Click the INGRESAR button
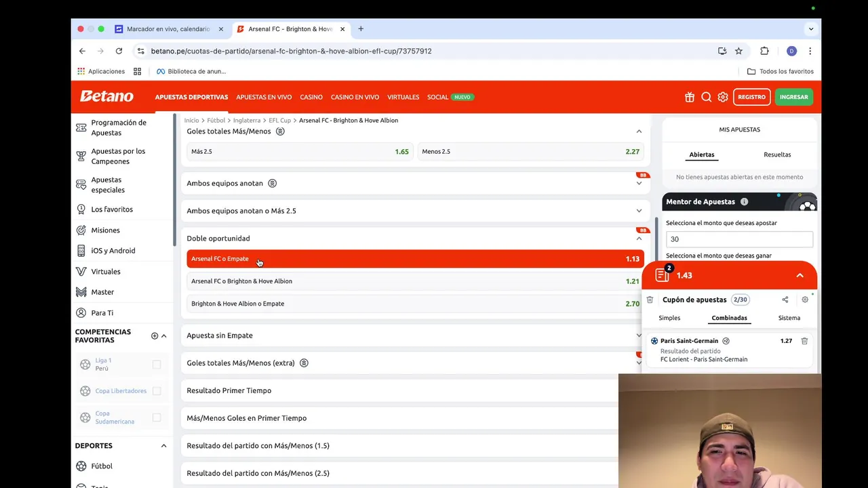Image resolution: width=868 pixels, height=488 pixels. pyautogui.click(x=793, y=97)
